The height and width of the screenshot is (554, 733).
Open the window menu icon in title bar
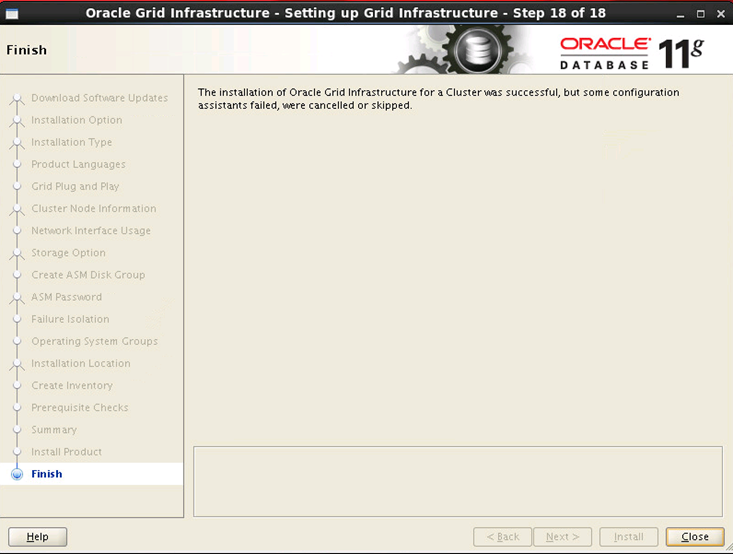(x=12, y=14)
